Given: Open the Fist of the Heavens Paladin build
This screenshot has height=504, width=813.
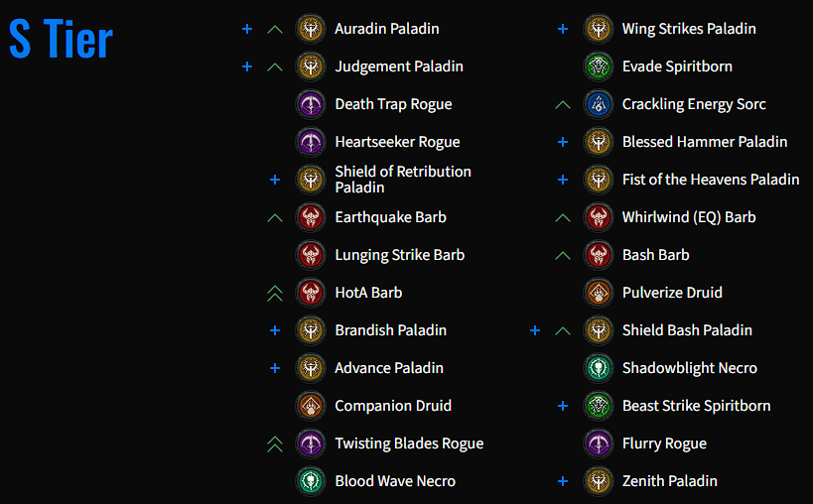Looking at the screenshot, I should 710,180.
